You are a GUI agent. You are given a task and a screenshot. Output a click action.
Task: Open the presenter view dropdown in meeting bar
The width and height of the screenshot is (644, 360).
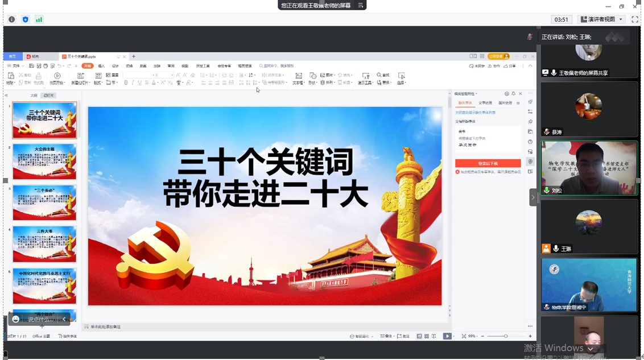pos(602,19)
